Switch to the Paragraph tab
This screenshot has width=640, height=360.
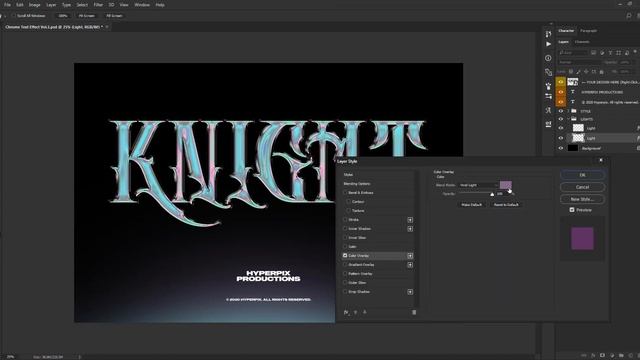pos(588,31)
